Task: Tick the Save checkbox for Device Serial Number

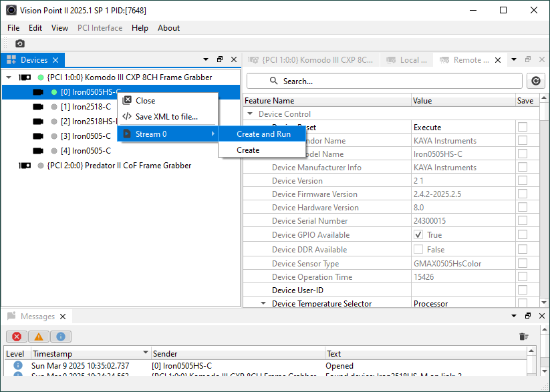Action: click(523, 221)
